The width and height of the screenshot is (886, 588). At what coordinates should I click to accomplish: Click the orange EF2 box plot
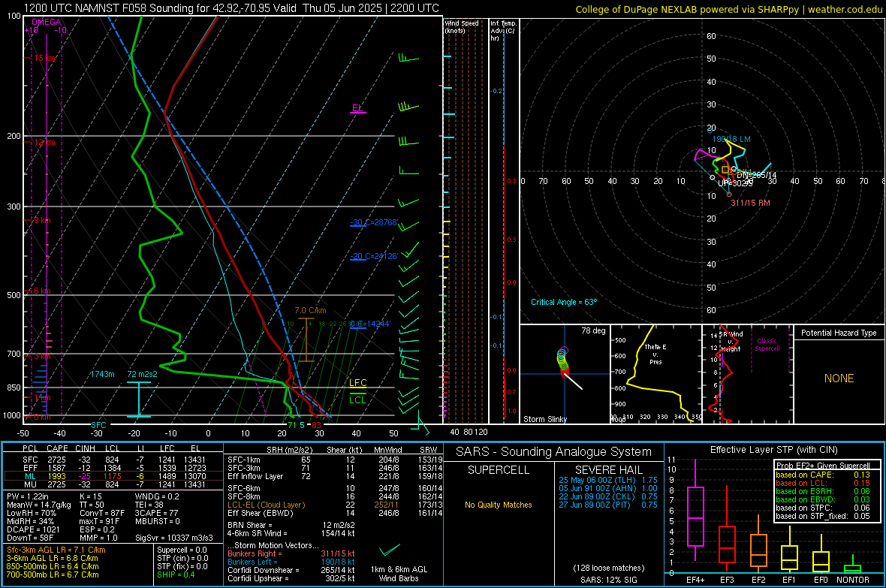tap(758, 550)
